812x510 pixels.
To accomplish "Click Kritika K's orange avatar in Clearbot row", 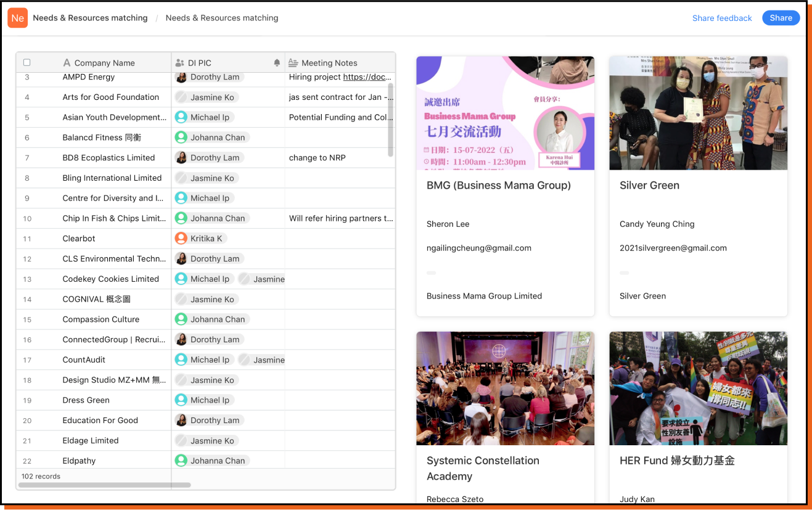I will coord(181,238).
